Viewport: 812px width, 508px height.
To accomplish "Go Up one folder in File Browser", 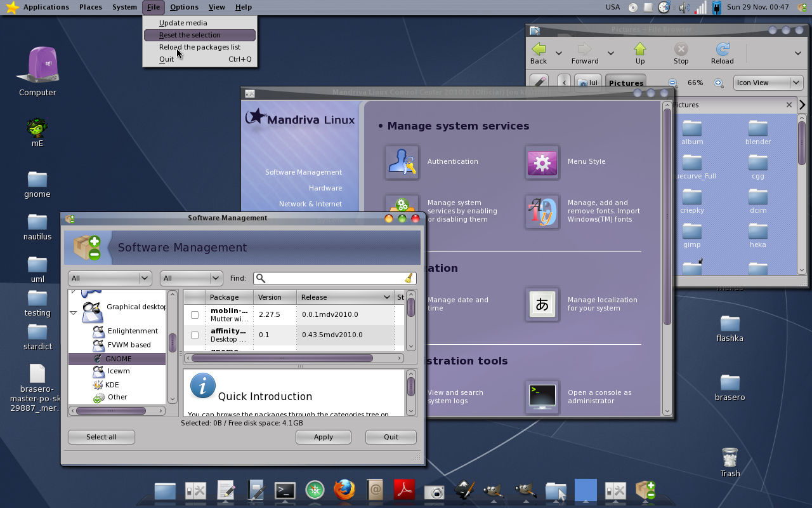I will tap(640, 53).
